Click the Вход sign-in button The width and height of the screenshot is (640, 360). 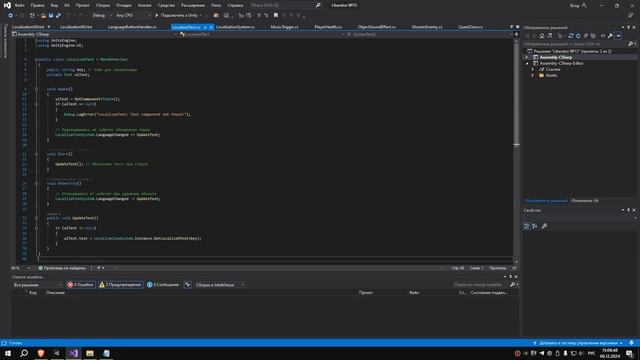point(578,5)
